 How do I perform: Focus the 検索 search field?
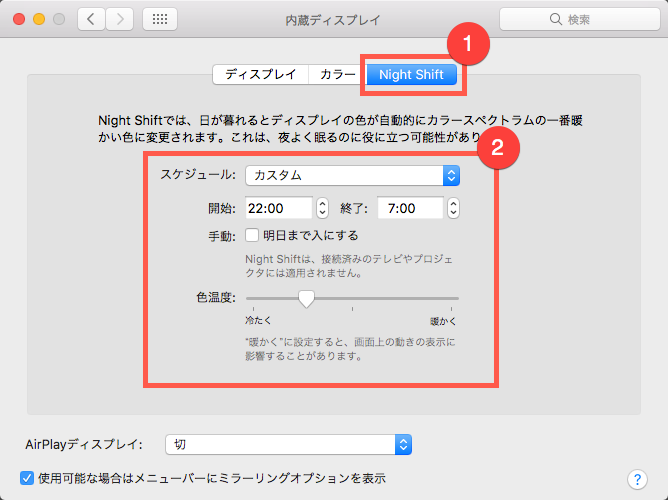[x=580, y=19]
